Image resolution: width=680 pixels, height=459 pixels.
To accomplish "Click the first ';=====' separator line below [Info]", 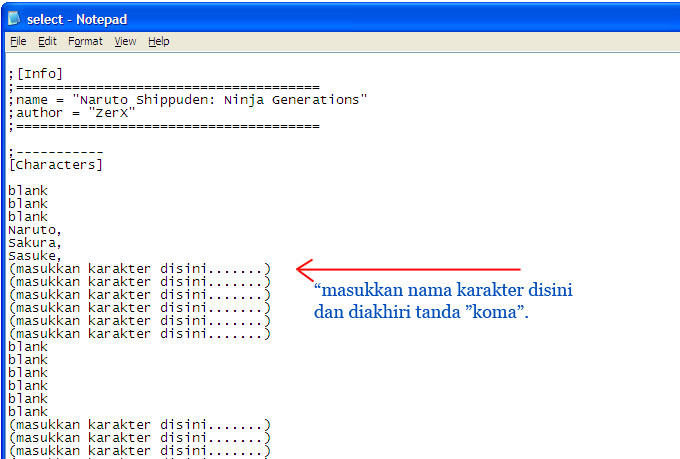I will [x=164, y=87].
